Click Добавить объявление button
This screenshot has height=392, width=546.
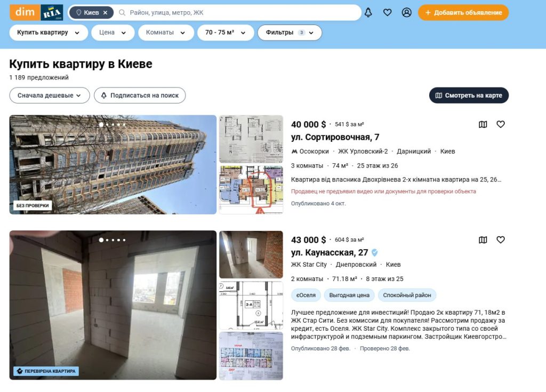(x=463, y=12)
